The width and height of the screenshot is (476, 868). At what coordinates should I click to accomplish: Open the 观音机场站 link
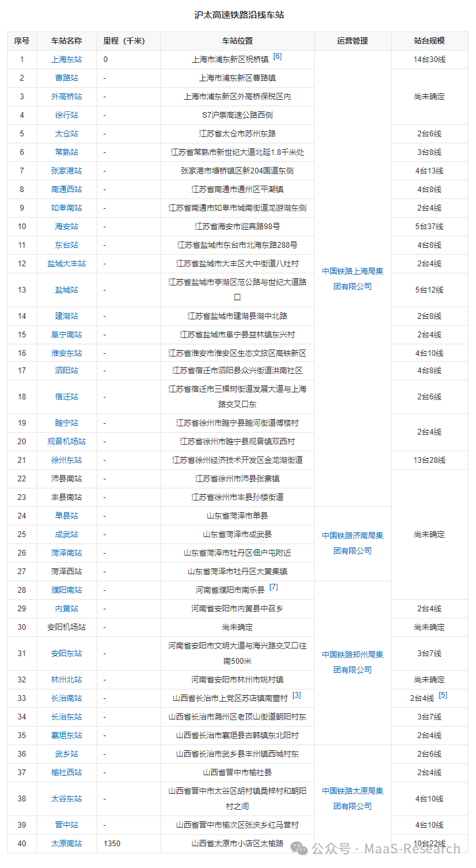click(67, 442)
